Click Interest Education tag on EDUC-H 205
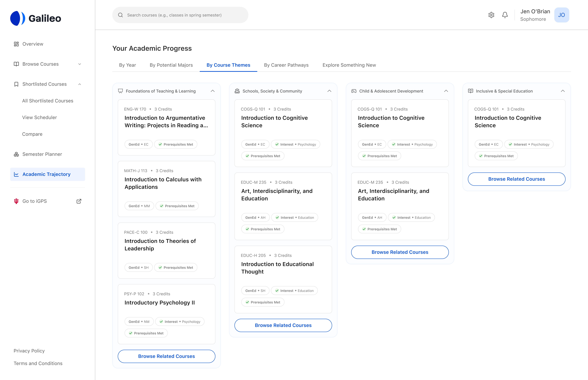588x380 pixels. [294, 291]
